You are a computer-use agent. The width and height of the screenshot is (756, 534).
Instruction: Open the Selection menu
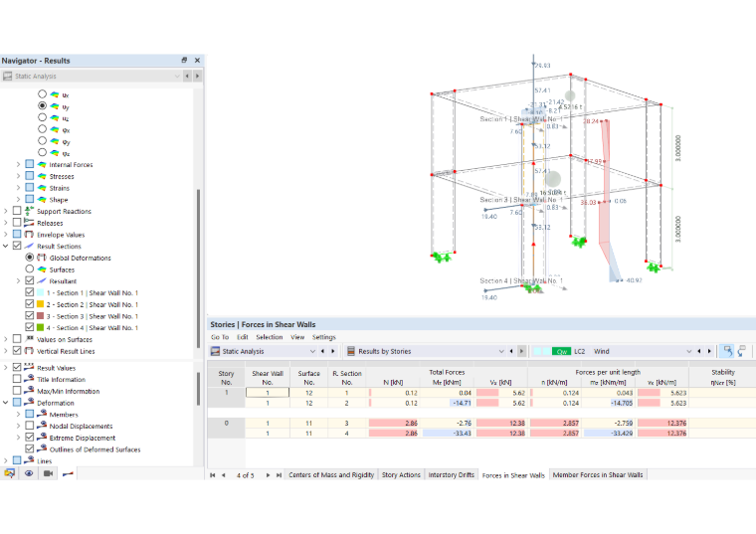(269, 337)
